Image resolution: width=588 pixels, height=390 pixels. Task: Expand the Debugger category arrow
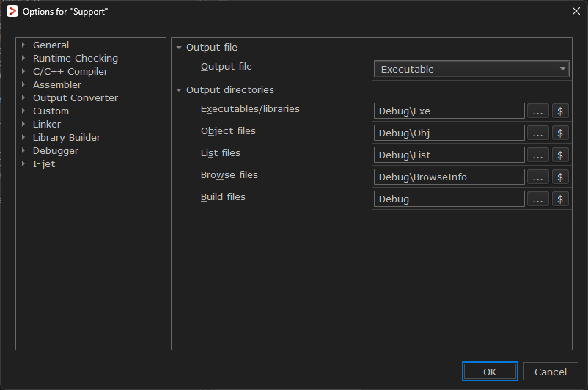click(23, 150)
